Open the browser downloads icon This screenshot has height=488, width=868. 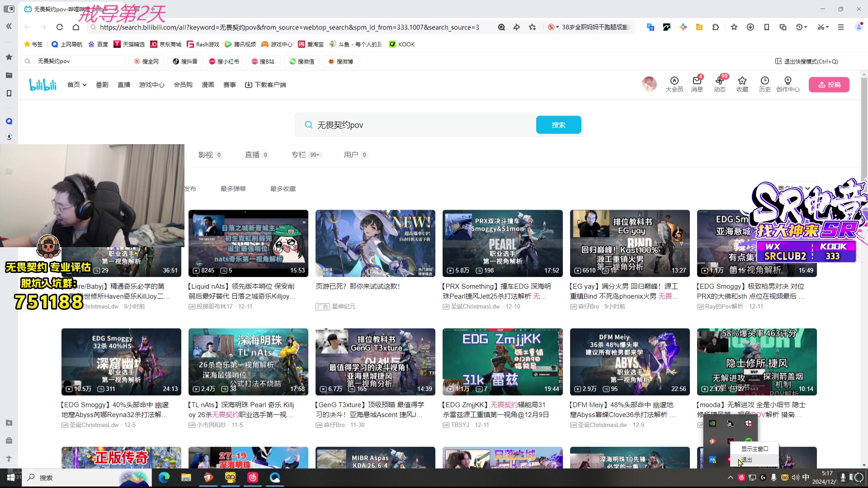(x=750, y=27)
